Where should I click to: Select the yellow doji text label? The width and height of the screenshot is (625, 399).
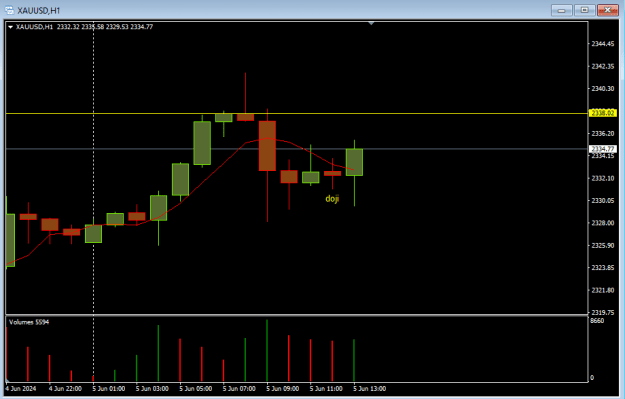click(332, 199)
